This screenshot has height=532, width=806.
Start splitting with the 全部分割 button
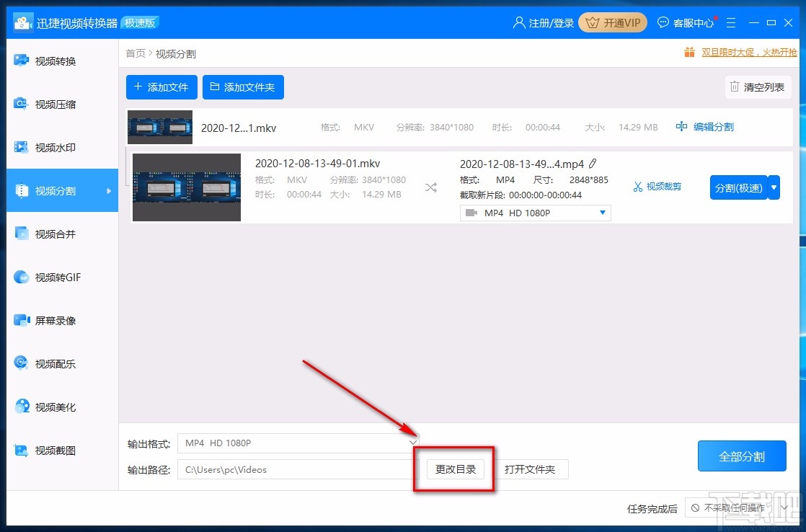742,456
